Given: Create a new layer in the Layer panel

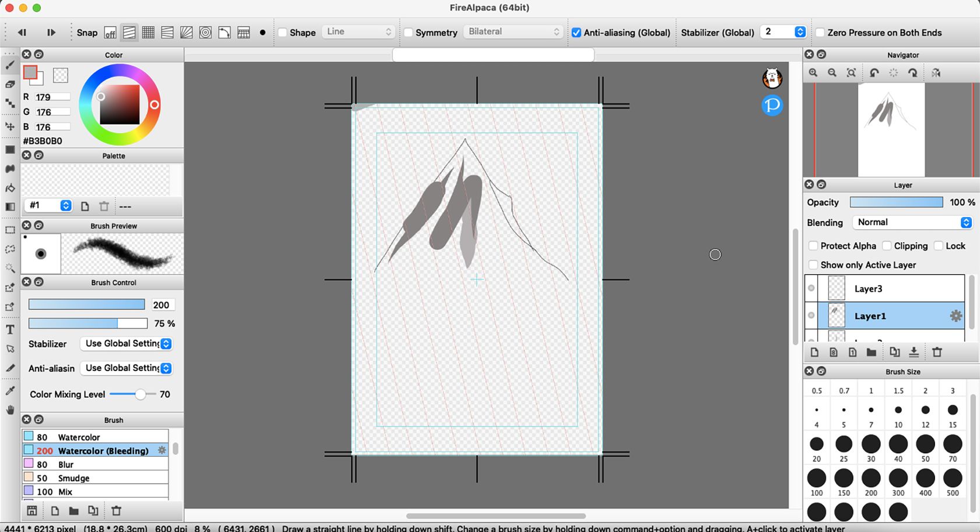Looking at the screenshot, I should point(815,352).
